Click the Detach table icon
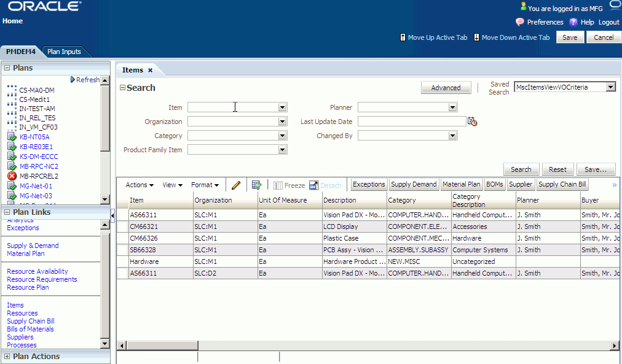 (x=313, y=185)
